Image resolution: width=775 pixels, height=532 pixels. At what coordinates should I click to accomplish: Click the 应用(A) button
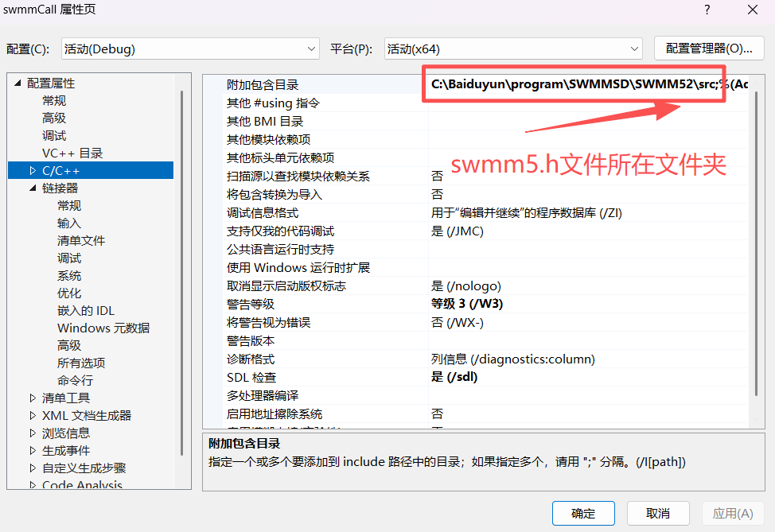(733, 514)
